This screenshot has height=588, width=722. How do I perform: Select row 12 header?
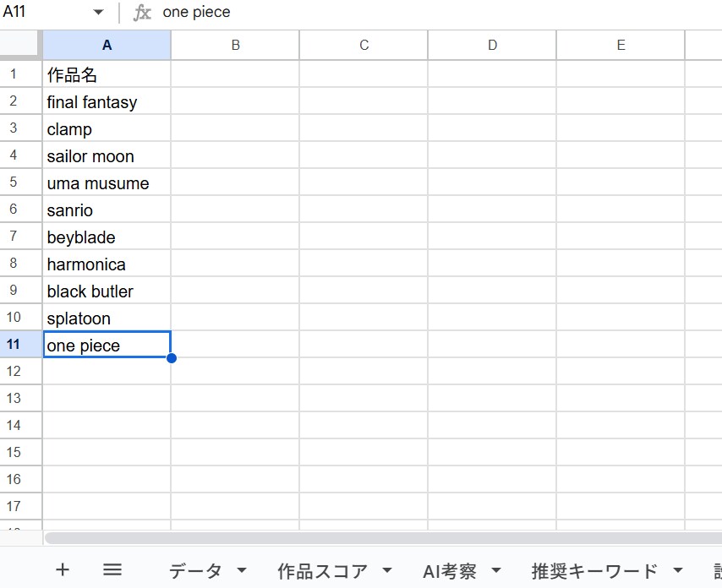[x=21, y=371]
